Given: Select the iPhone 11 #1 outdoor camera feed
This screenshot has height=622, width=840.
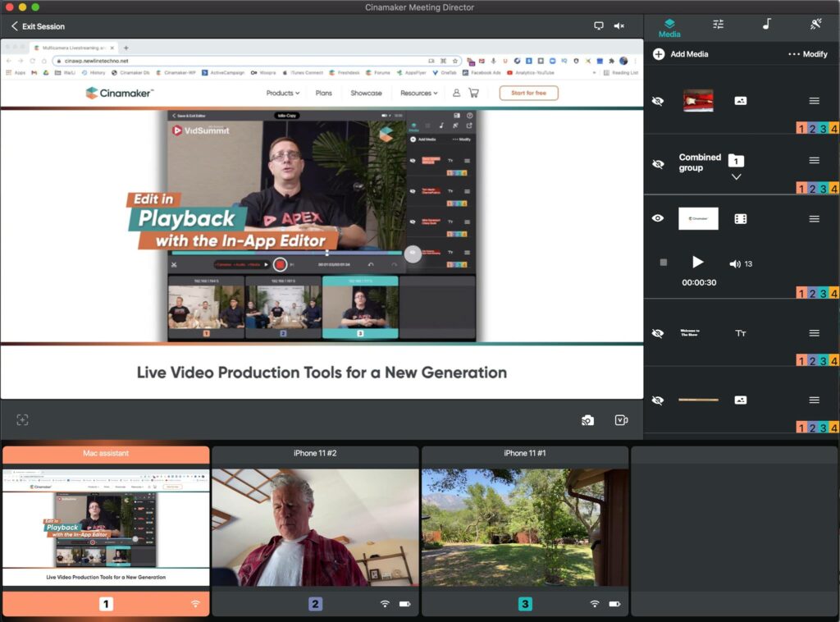Looking at the screenshot, I should tap(525, 528).
